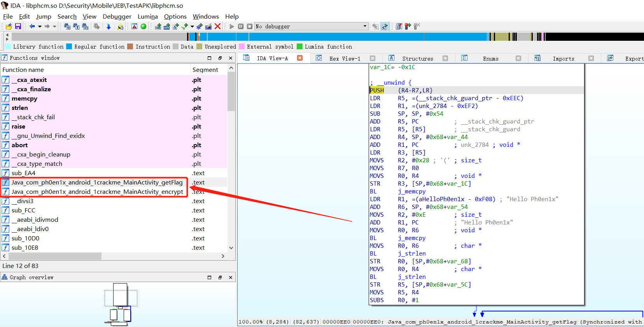Viewport: 644px width, 327px height.
Task: Jump forward with the gray right arrow
Action: 47,26
